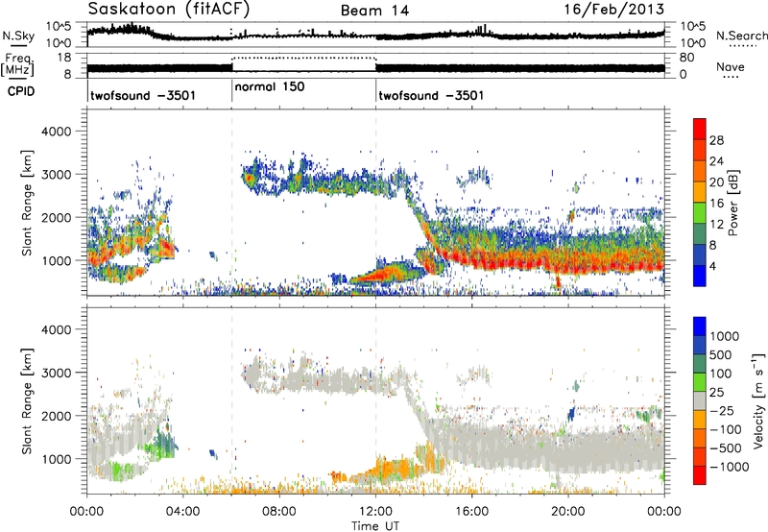Viewport: 768px width, 532px height.
Task: Click the '20:00' time axis label
Action: tap(568, 512)
